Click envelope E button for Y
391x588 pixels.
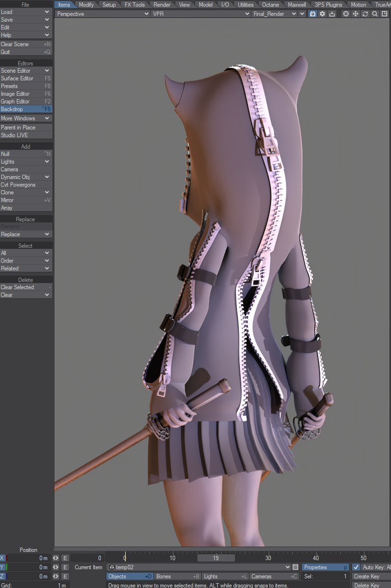click(65, 567)
